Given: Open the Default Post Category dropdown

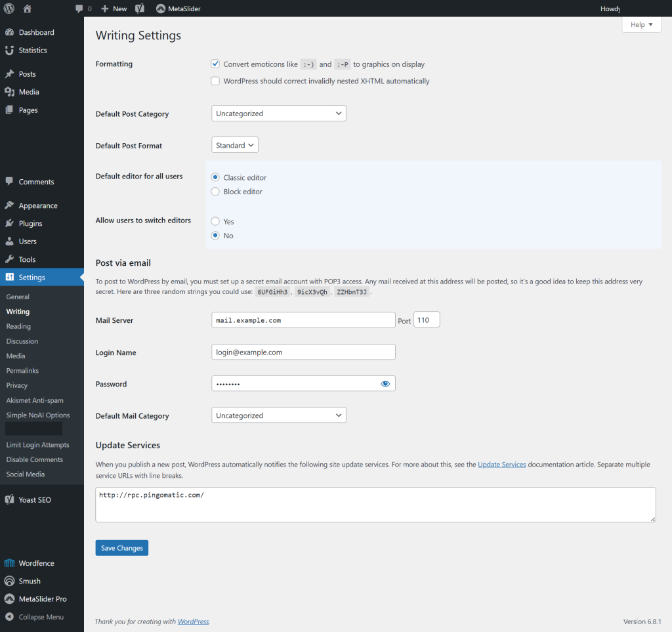Looking at the screenshot, I should (278, 114).
